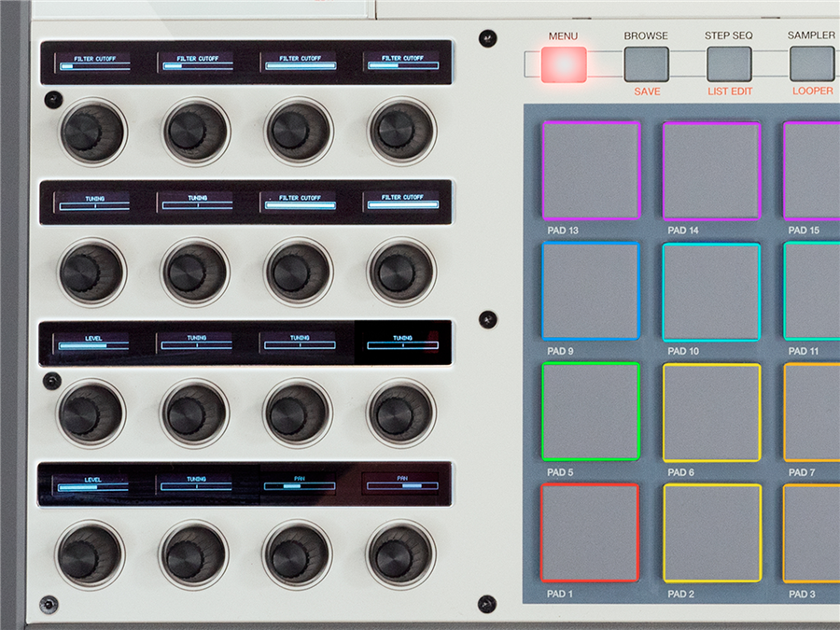Enter SAMPLER mode
The height and width of the screenshot is (630, 840).
(810, 63)
